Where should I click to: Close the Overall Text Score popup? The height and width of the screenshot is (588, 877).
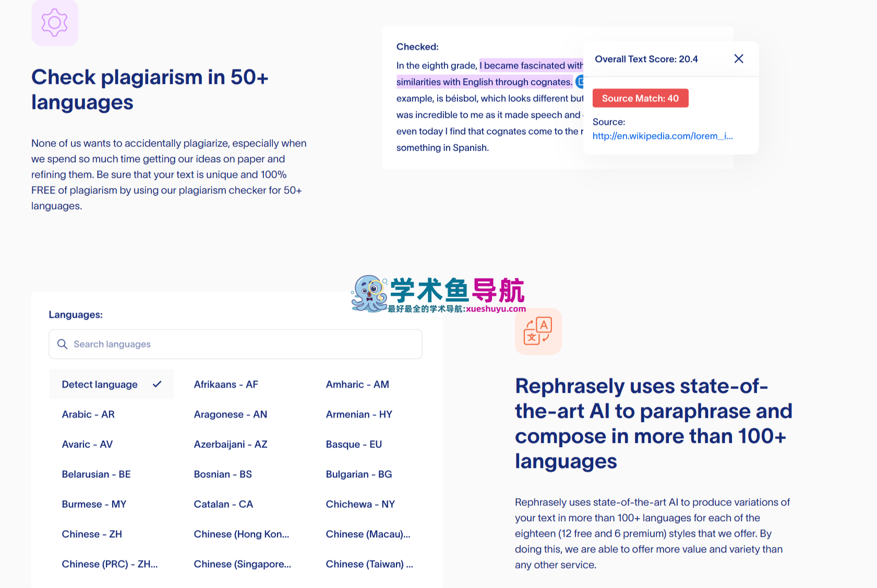pos(739,58)
